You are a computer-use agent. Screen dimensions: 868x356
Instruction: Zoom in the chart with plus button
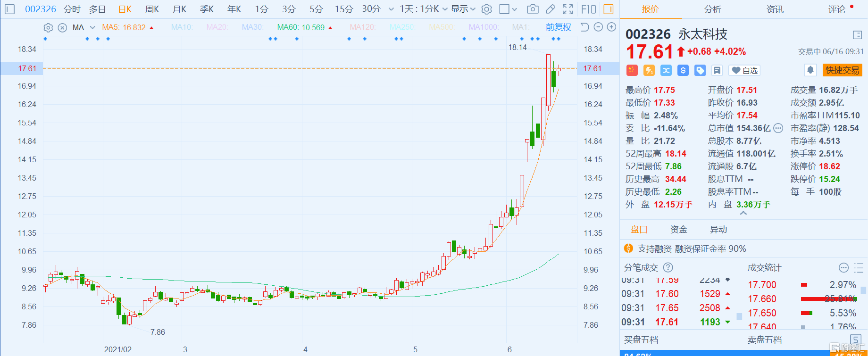click(611, 27)
